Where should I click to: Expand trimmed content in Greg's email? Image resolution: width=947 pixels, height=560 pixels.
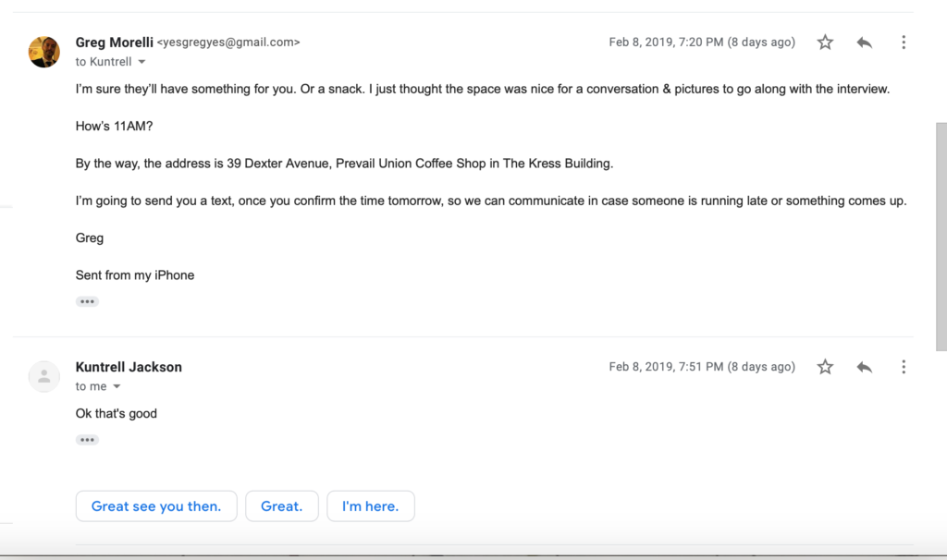pos(87,302)
